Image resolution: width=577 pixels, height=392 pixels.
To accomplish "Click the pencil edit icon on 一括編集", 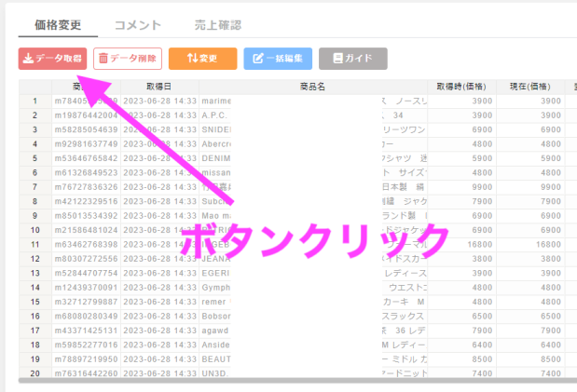I will point(258,59).
